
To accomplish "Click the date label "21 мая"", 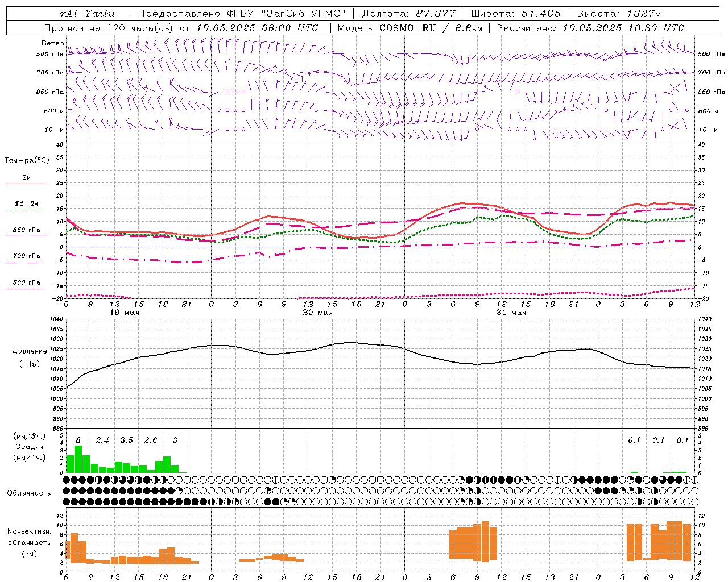I will coord(511,312).
